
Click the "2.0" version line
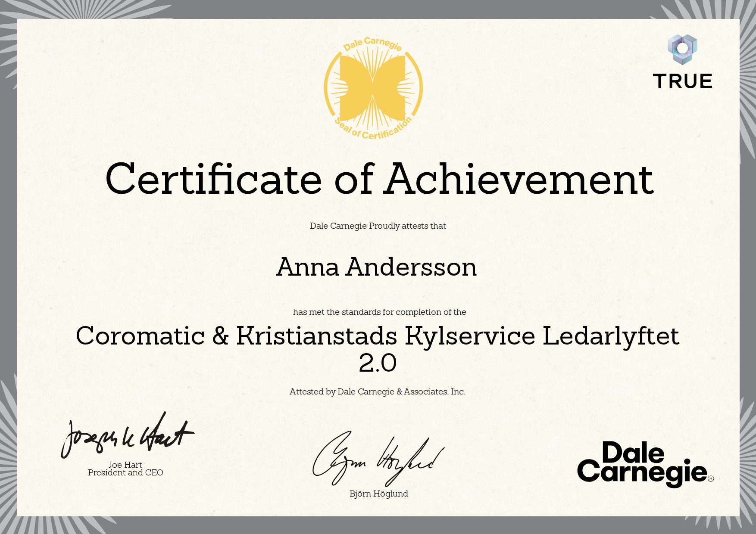(x=378, y=363)
